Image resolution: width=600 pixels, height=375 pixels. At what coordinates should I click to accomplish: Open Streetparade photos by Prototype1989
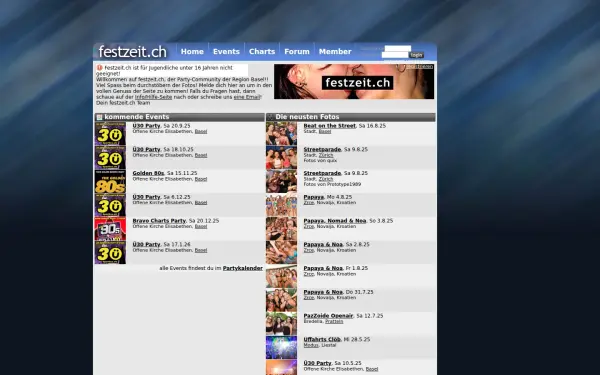tap(322, 173)
